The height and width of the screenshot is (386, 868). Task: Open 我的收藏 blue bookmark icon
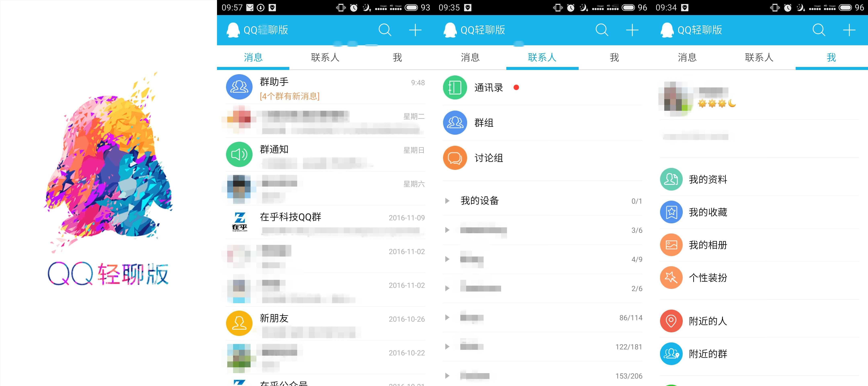tap(671, 212)
